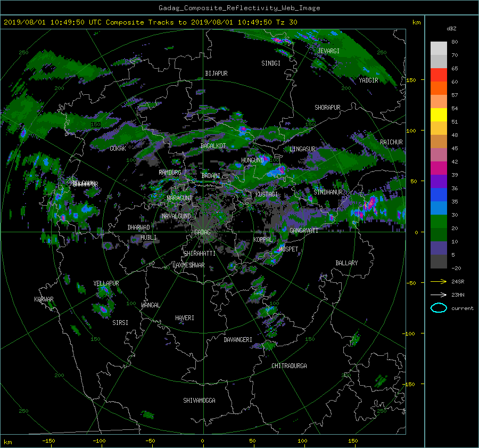Screen dimensions: 479x448
Task: Click the SHORAPUR city label
Action: pyautogui.click(x=327, y=108)
